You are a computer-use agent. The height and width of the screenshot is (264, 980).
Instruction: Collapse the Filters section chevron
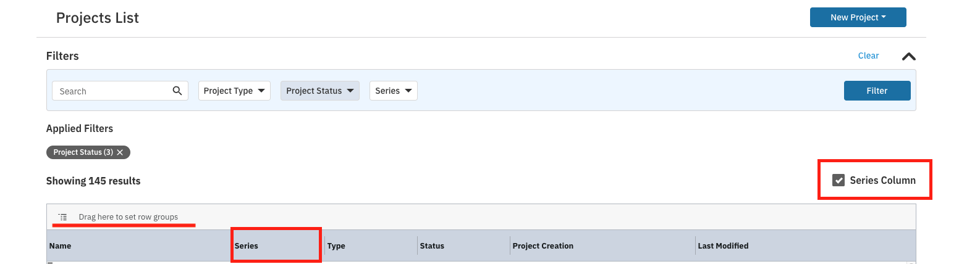908,56
